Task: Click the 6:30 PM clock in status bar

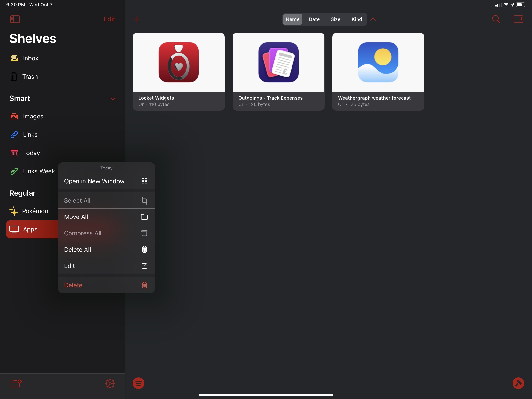Action: [x=16, y=4]
